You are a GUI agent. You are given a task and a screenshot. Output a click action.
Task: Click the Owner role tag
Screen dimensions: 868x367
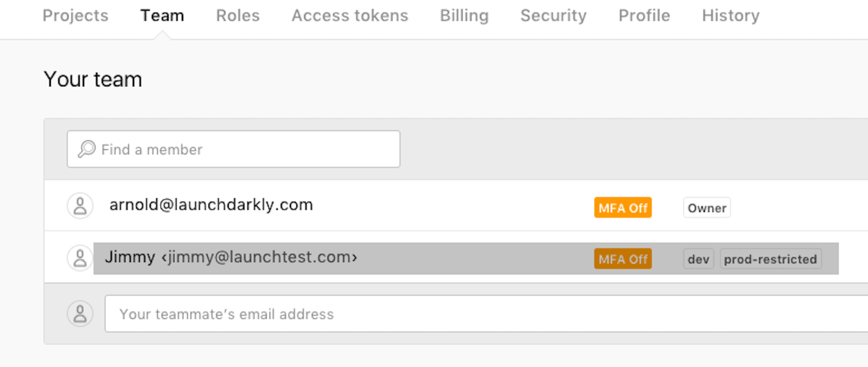click(707, 208)
